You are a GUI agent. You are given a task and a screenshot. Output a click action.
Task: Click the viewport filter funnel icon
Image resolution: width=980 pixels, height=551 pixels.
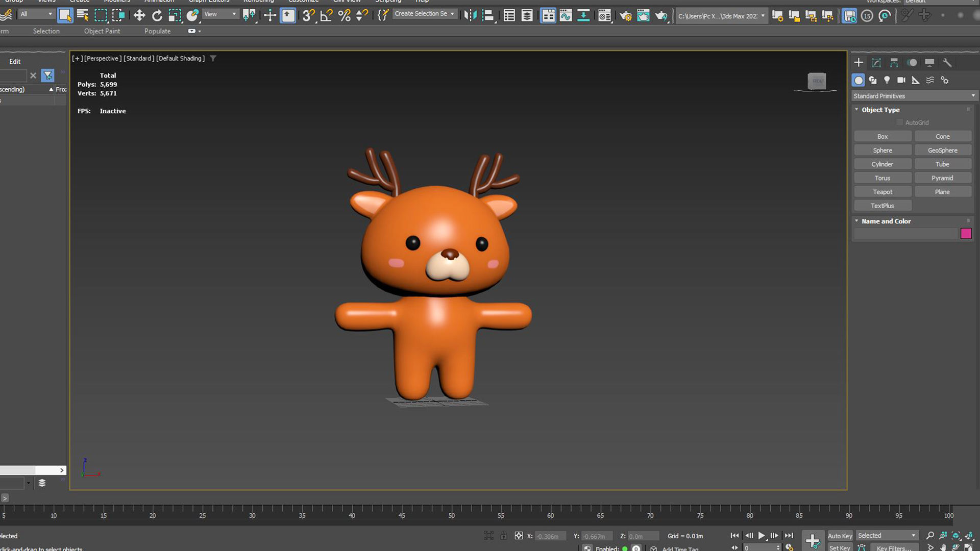(x=213, y=58)
